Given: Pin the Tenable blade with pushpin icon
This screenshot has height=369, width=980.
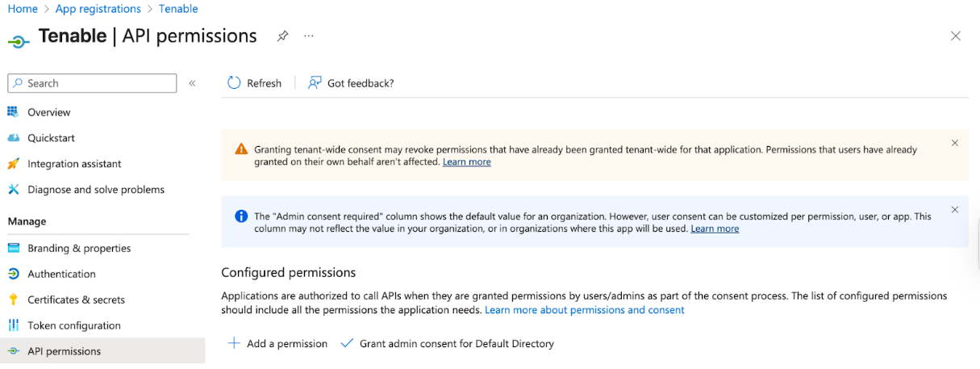Looking at the screenshot, I should click(x=282, y=36).
